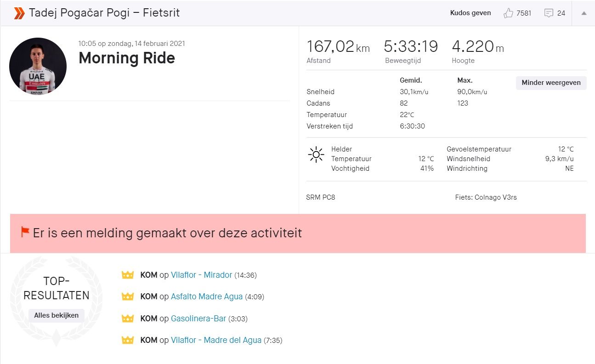Click the kudos count 7581

(524, 13)
